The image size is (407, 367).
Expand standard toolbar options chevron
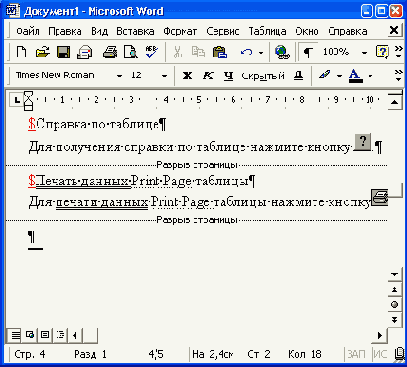coord(399,52)
